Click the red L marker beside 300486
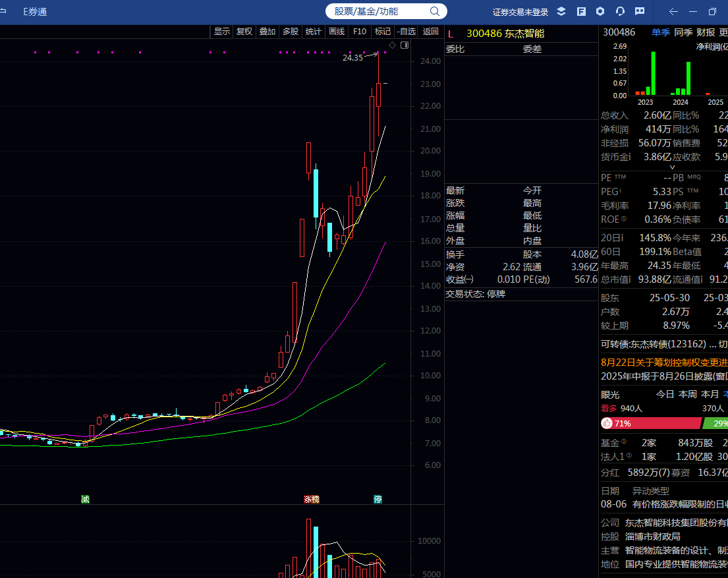The height and width of the screenshot is (578, 728). click(451, 34)
